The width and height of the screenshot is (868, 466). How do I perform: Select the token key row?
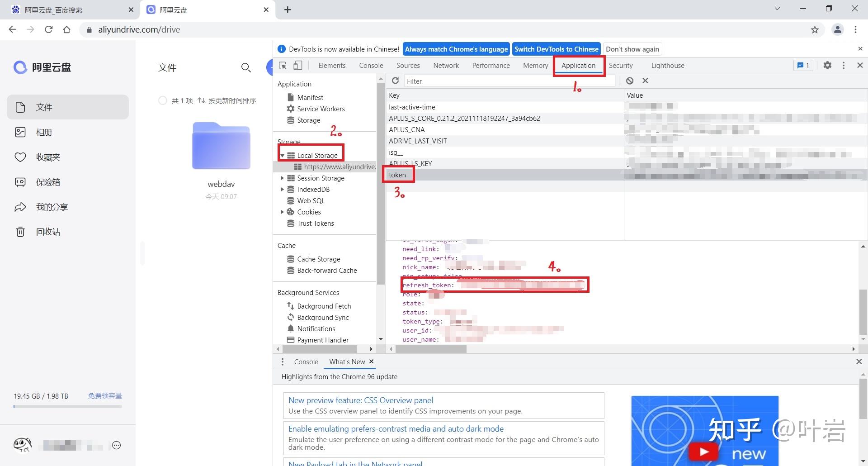[x=627, y=175]
